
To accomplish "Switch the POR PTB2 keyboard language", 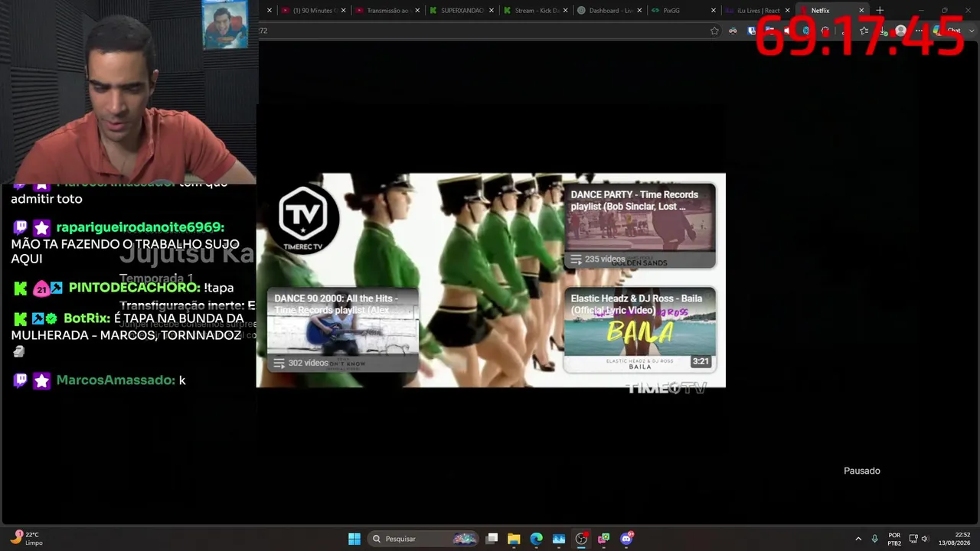I will click(894, 539).
